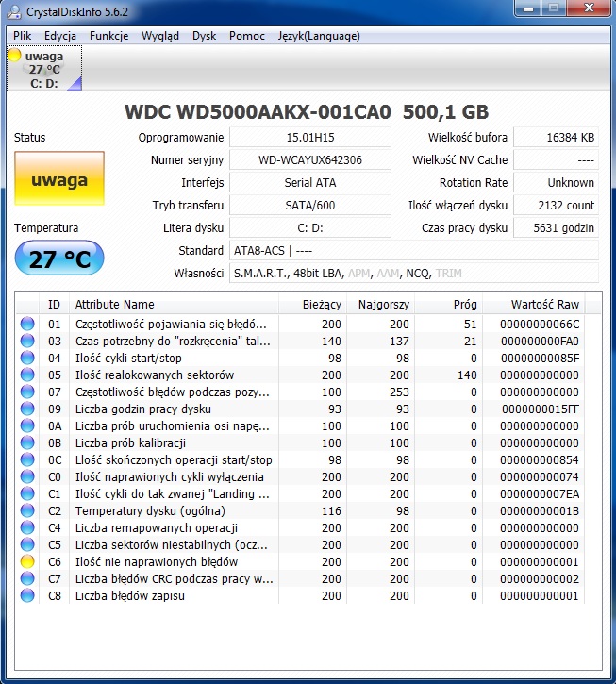Viewport: 616px width, 684px height.
Task: Click the Rotation Rate Unknown field
Action: [557, 183]
